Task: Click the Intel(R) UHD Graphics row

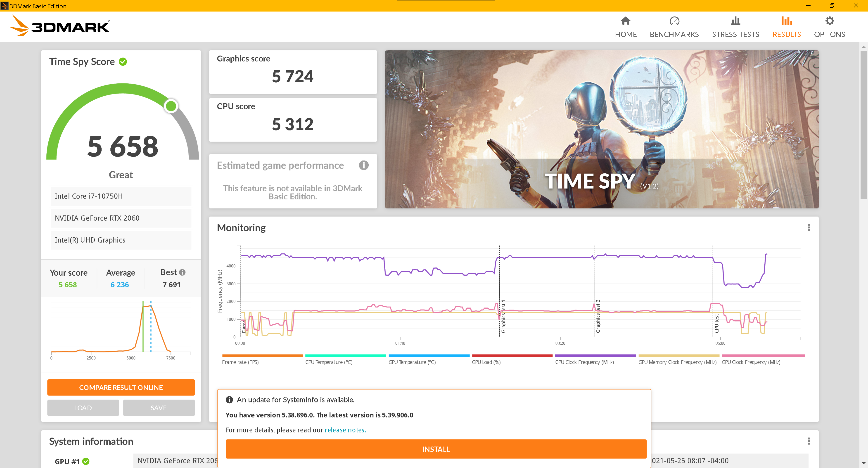Action: tap(121, 240)
